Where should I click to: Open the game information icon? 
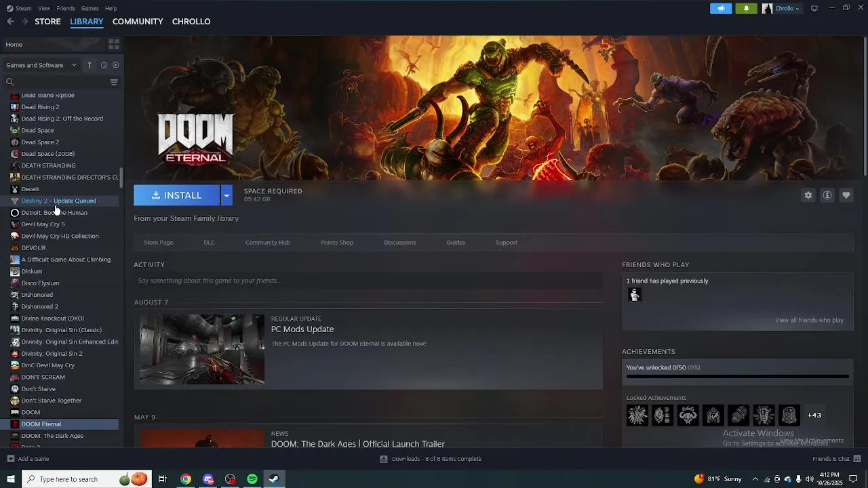point(827,195)
